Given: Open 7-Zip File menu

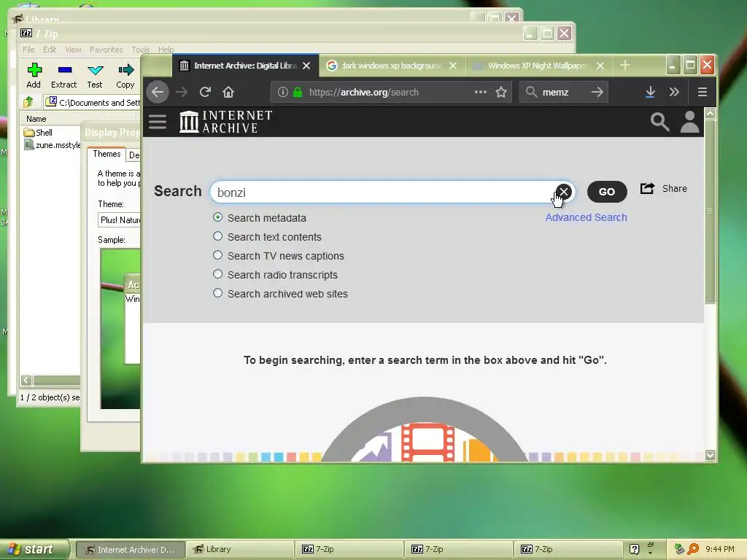Looking at the screenshot, I should tap(28, 50).
